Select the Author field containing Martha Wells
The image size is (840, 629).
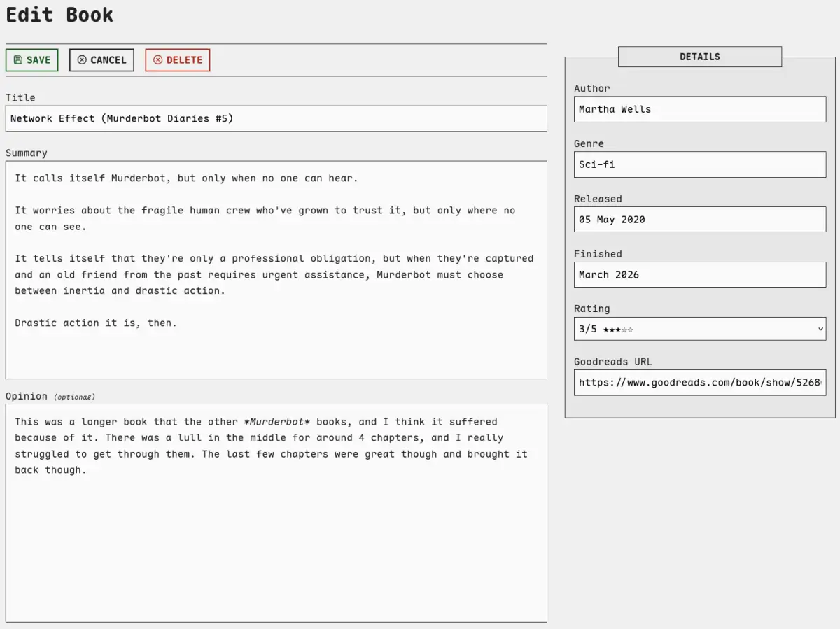point(699,109)
